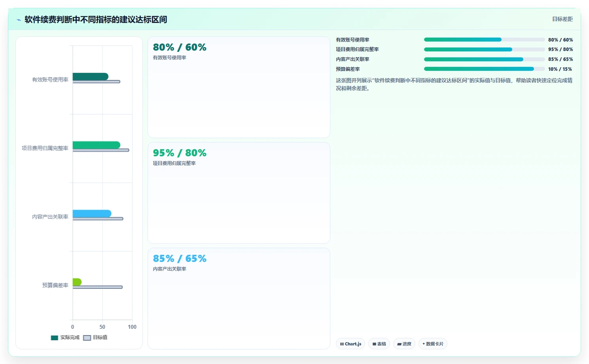
Task: Click the 内容产出关联率 progress bar
Action: (x=484, y=59)
